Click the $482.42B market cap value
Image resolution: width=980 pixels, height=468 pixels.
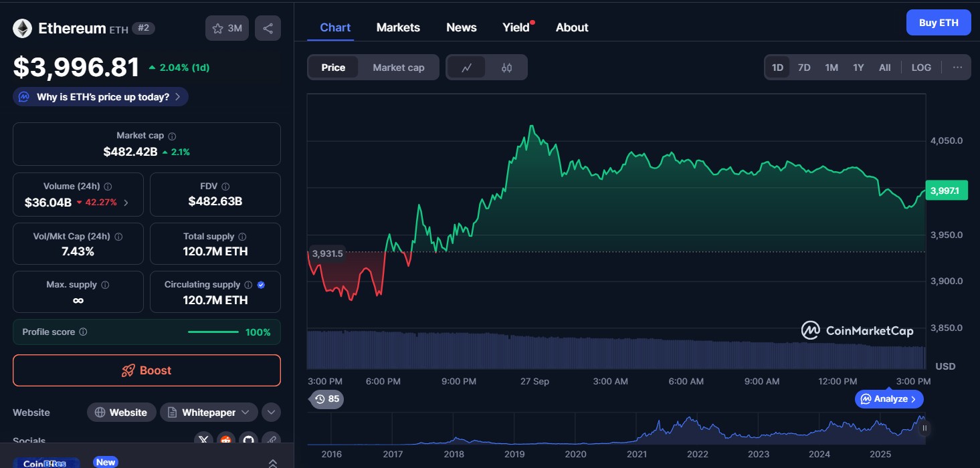(x=130, y=152)
